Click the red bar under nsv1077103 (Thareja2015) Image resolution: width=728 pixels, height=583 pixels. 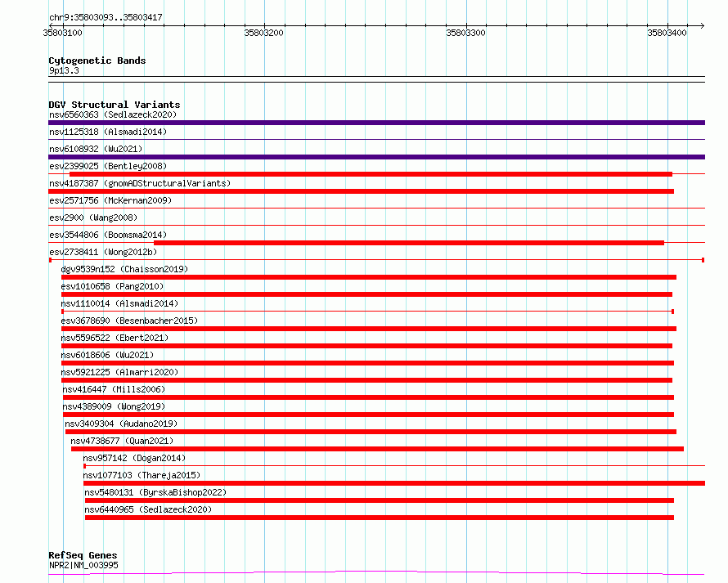pos(394,483)
